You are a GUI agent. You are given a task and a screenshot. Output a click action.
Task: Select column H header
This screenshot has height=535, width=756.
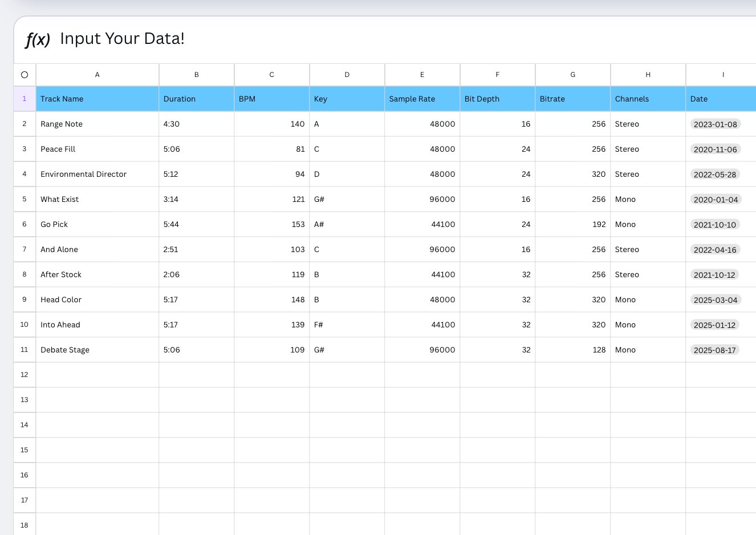point(648,75)
